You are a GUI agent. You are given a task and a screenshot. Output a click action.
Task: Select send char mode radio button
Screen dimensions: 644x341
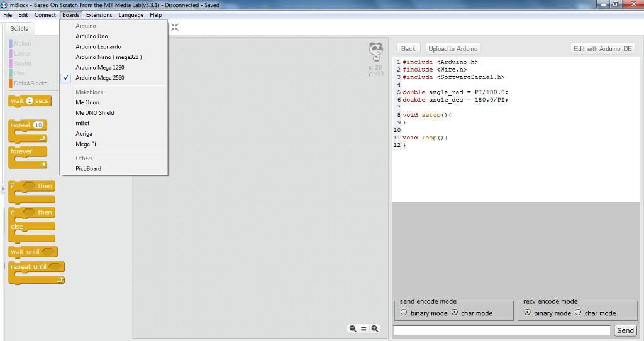click(x=455, y=312)
